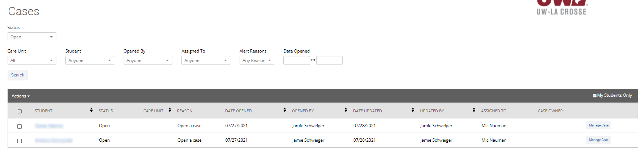The height and width of the screenshot is (154, 644).
Task: Select the second case row checkbox
Action: pos(20,141)
